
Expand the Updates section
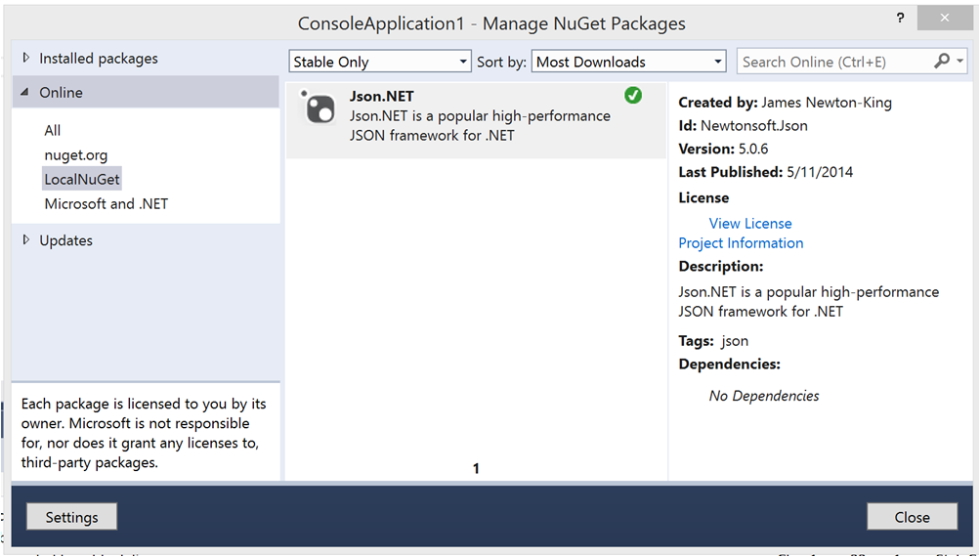pyautogui.click(x=26, y=240)
